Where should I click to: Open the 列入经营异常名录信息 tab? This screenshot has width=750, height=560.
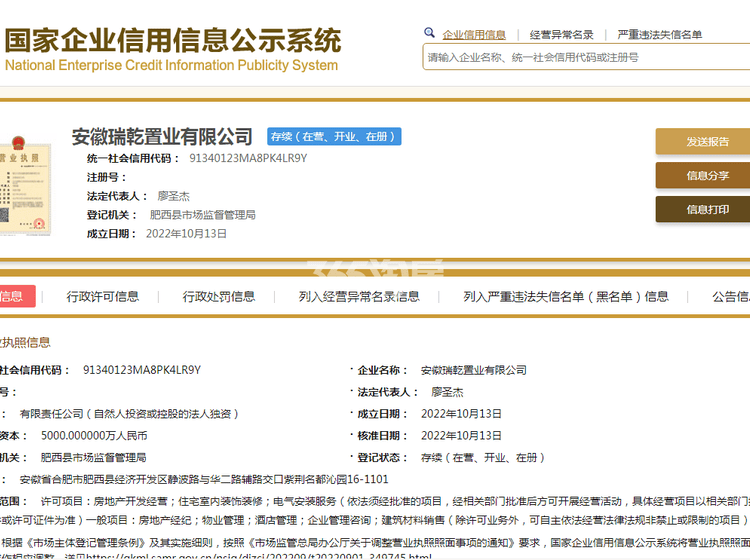click(359, 297)
